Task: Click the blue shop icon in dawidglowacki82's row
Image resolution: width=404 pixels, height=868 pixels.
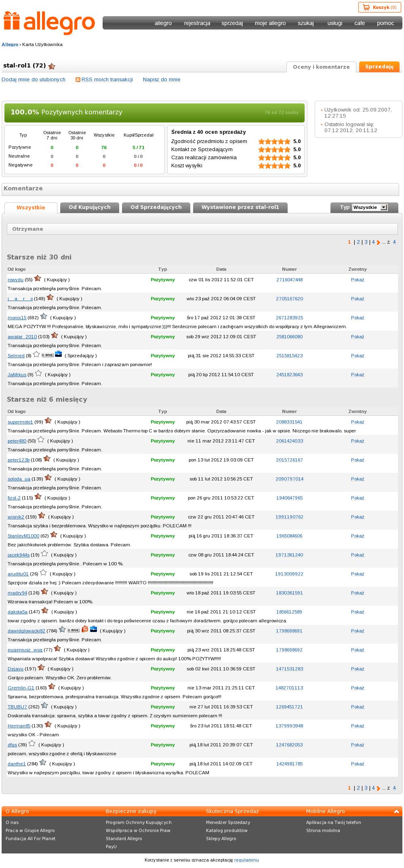Action: (x=94, y=629)
